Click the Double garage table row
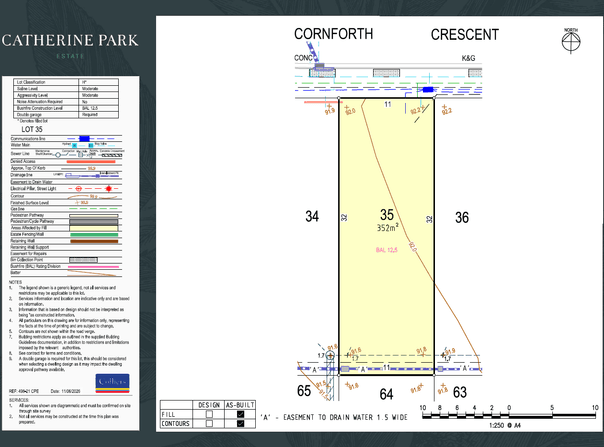Image resolution: width=604 pixels, height=447 pixels. [x=66, y=115]
